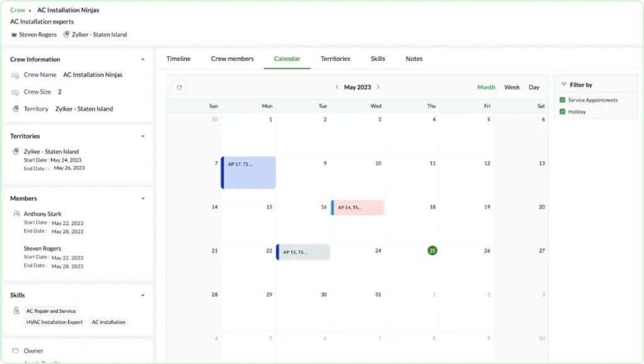644x364 pixels.
Task: Open the Crew members tab
Action: (x=232, y=58)
